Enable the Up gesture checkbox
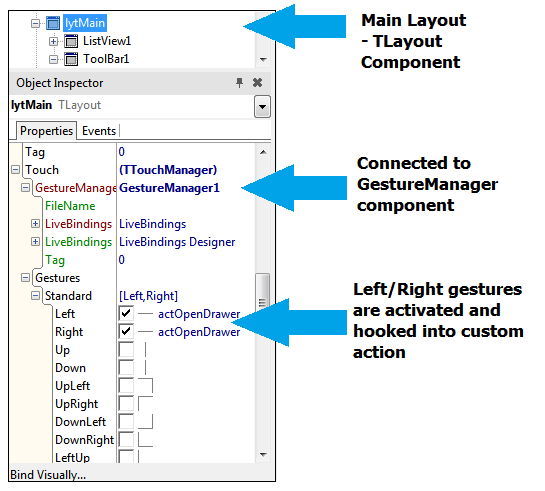The image size is (545, 491). click(126, 350)
